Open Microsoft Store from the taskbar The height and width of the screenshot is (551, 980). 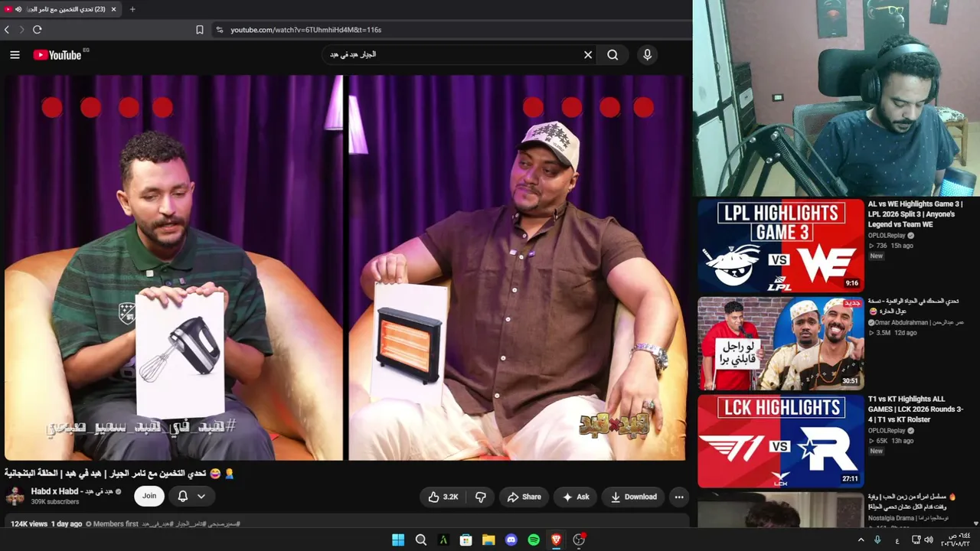click(465, 540)
